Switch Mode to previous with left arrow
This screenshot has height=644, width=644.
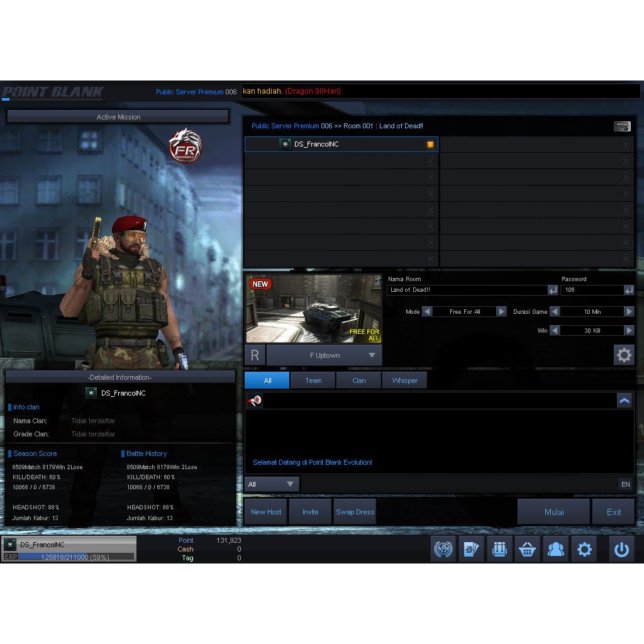tap(427, 312)
